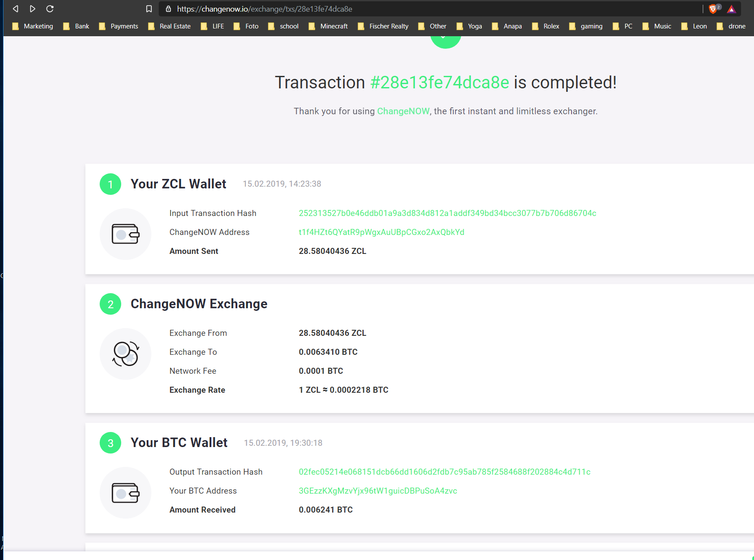Click the ChangeNOW link in thank-you text
The width and height of the screenshot is (754, 560).
[x=403, y=111]
